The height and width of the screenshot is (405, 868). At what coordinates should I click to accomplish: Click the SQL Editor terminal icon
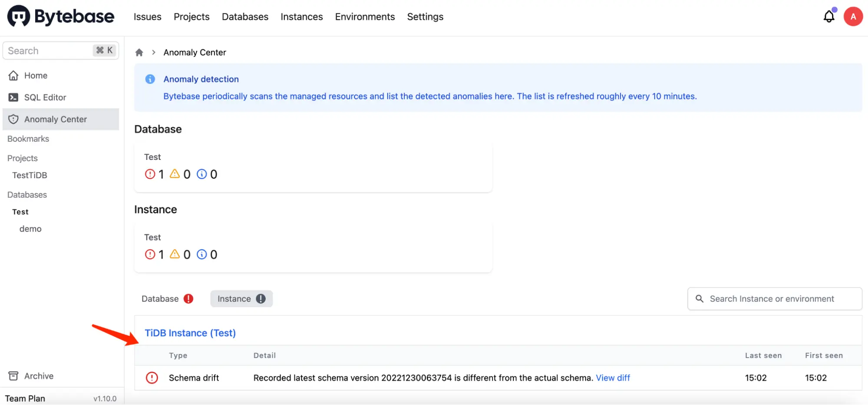coord(13,97)
